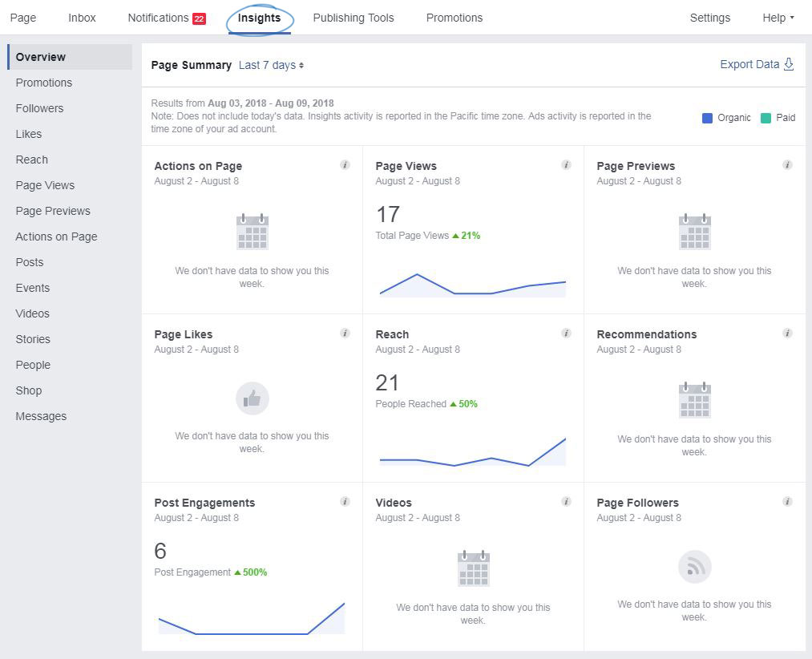Viewport: 812px width, 659px height.
Task: Open the Page tab
Action: coord(23,18)
